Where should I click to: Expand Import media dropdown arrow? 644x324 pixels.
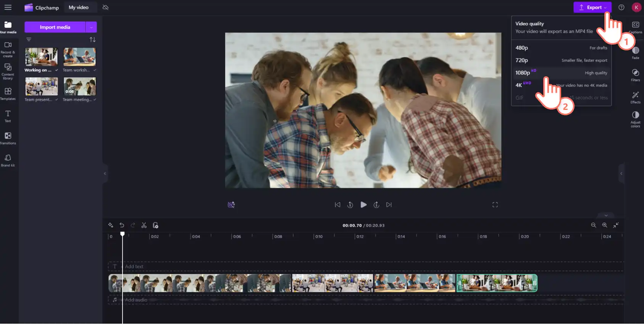[x=91, y=27]
